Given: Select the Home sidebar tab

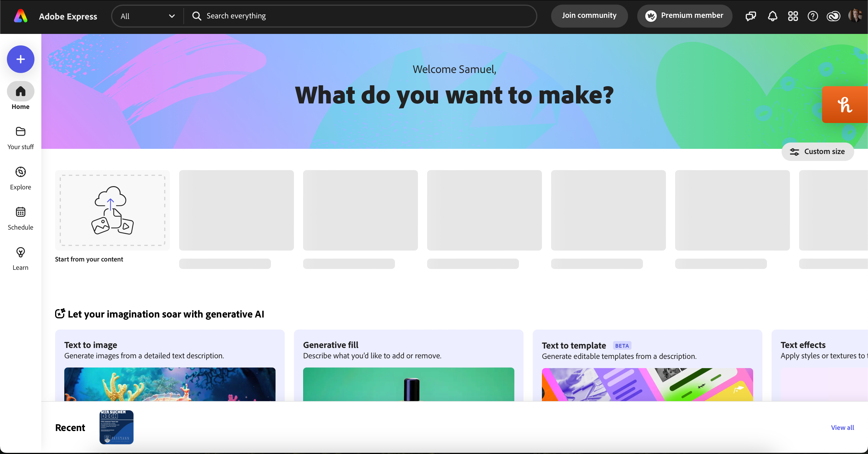Looking at the screenshot, I should coord(21,92).
